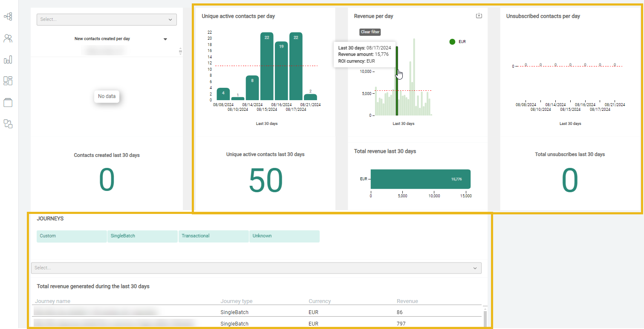
Task: Toggle the SingleBatch journey type filter
Action: 142,236
